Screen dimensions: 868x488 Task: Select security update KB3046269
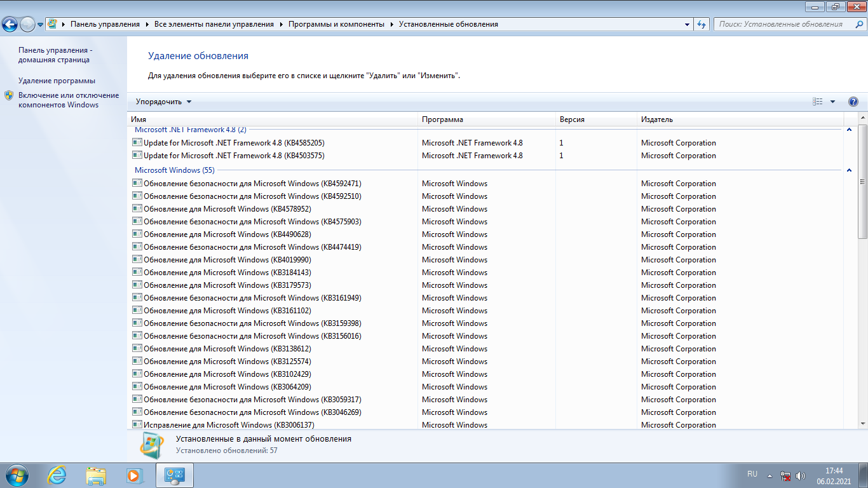(486, 412)
